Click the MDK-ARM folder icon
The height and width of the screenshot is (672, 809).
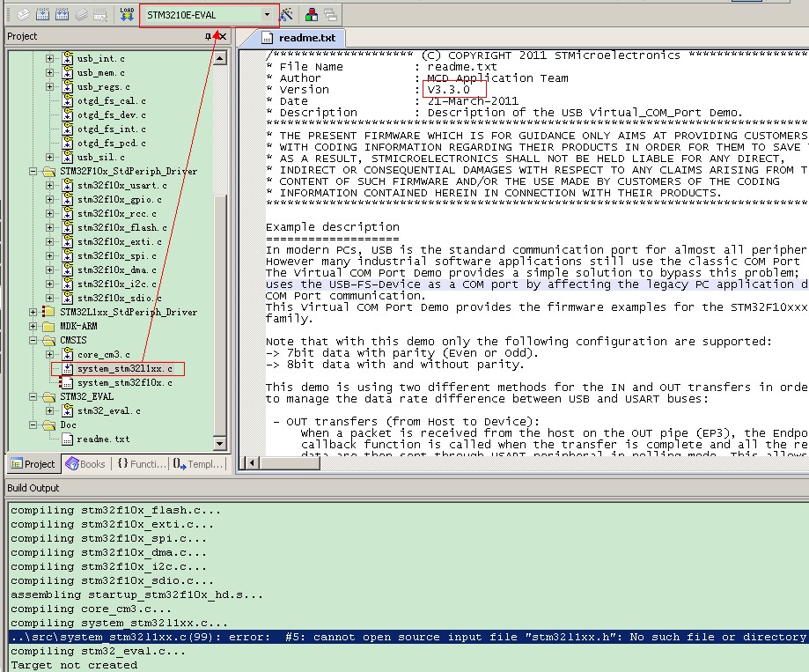pyautogui.click(x=48, y=326)
